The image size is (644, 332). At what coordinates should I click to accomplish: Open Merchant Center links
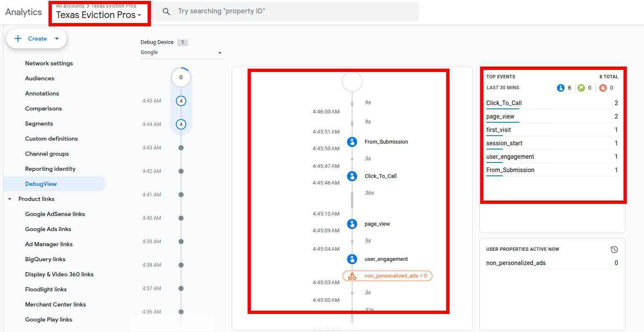click(56, 305)
